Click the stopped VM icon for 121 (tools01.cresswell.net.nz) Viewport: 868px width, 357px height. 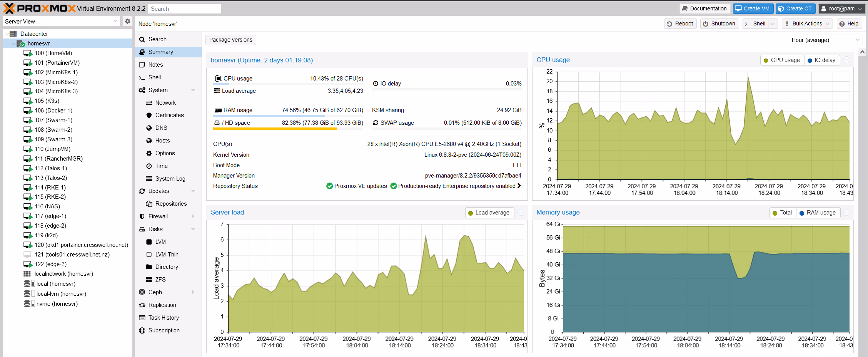point(27,255)
